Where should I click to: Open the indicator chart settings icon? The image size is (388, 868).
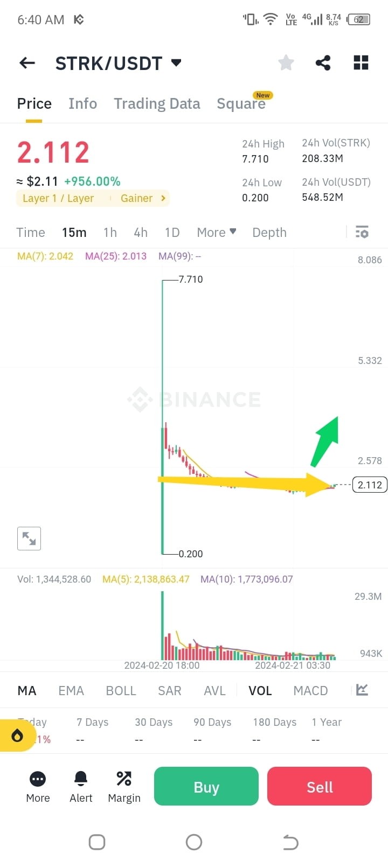pos(362,690)
